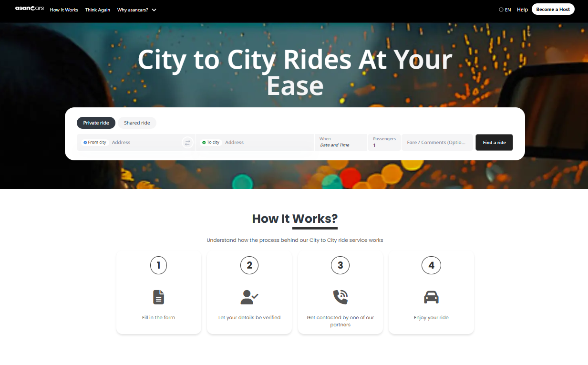The width and height of the screenshot is (588, 365).
Task: Swap From and To cities icon
Action: coord(187,142)
